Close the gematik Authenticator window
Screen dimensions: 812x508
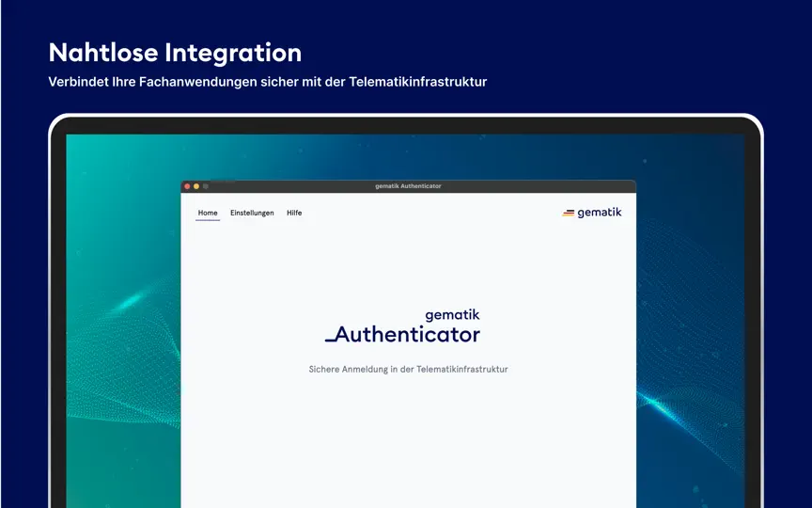pos(187,186)
